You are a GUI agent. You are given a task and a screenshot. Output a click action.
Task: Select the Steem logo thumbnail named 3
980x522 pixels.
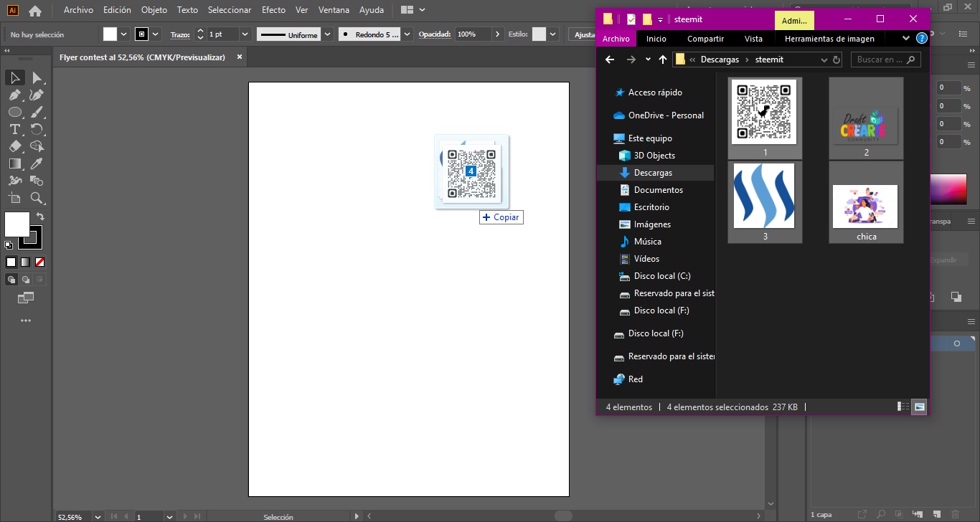[x=765, y=202]
